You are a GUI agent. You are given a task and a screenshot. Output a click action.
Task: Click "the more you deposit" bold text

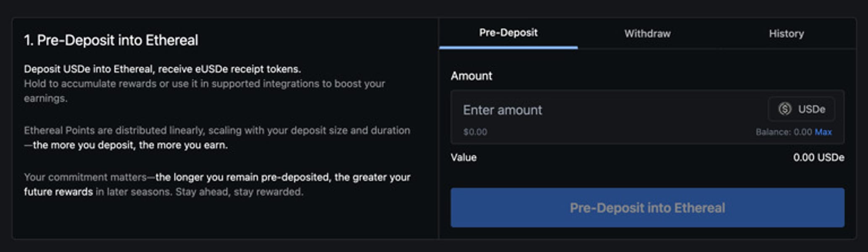(130, 145)
